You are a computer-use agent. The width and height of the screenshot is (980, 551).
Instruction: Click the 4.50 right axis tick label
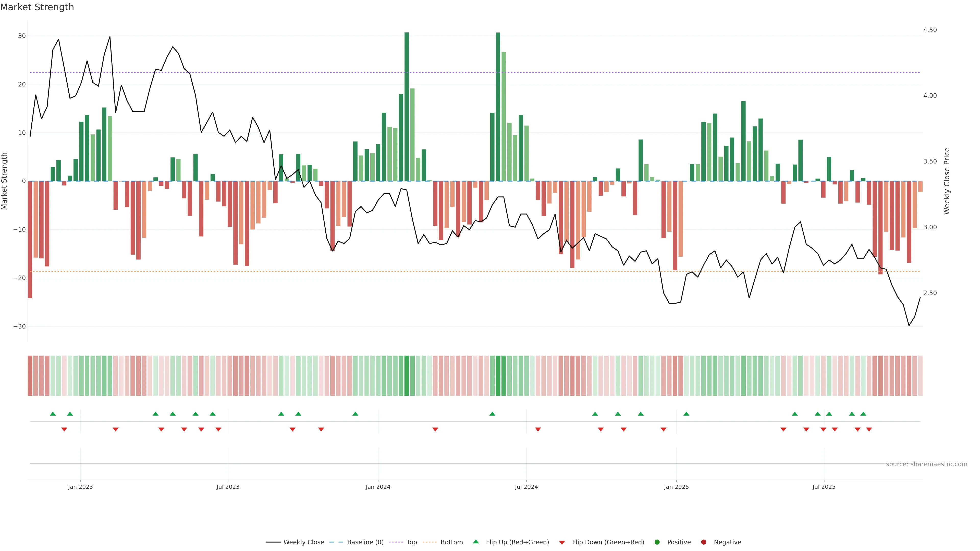pos(930,30)
